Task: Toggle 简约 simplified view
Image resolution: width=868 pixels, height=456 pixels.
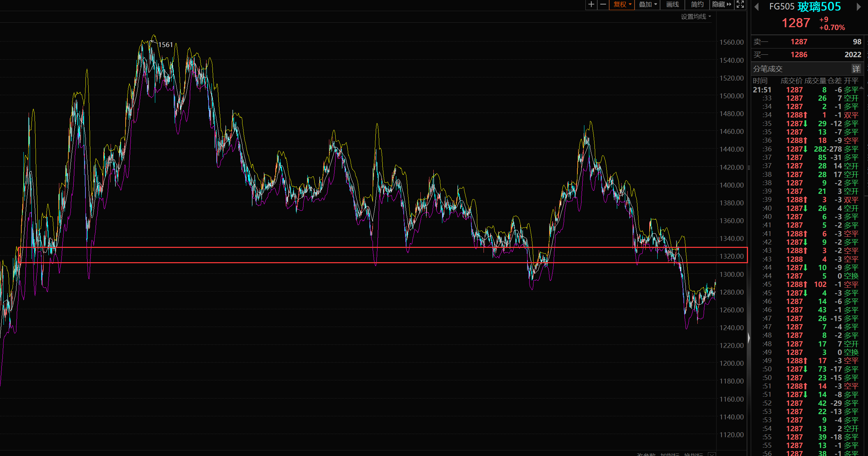Action: (x=697, y=5)
